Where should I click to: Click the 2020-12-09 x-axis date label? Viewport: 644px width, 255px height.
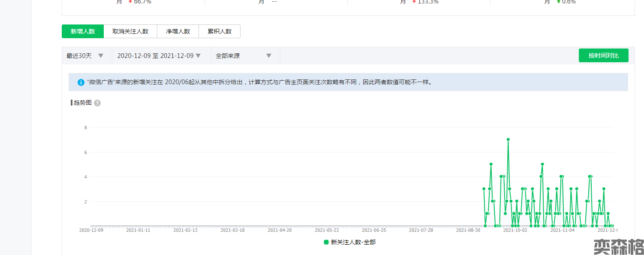91,230
